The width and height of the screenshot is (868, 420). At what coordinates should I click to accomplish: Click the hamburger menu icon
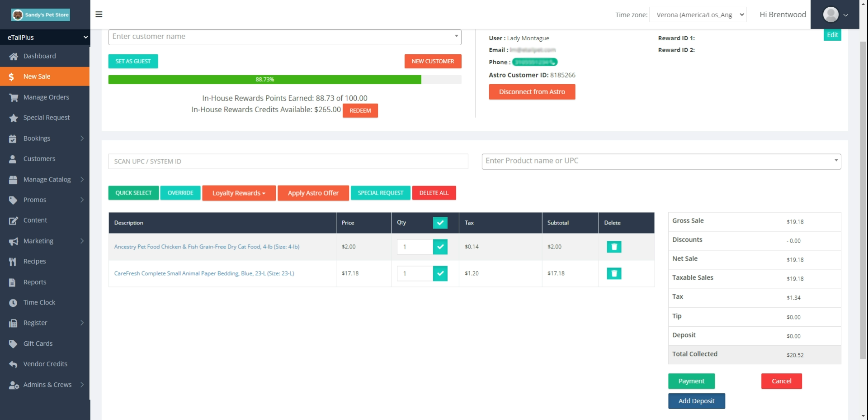pos(98,14)
